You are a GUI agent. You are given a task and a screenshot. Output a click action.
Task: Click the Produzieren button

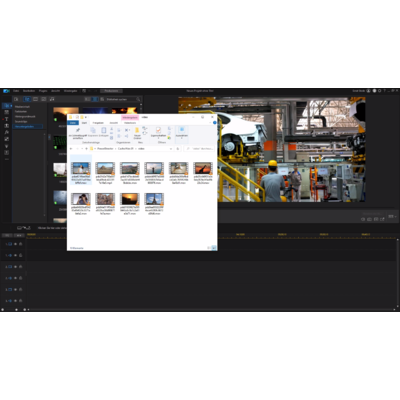click(111, 91)
